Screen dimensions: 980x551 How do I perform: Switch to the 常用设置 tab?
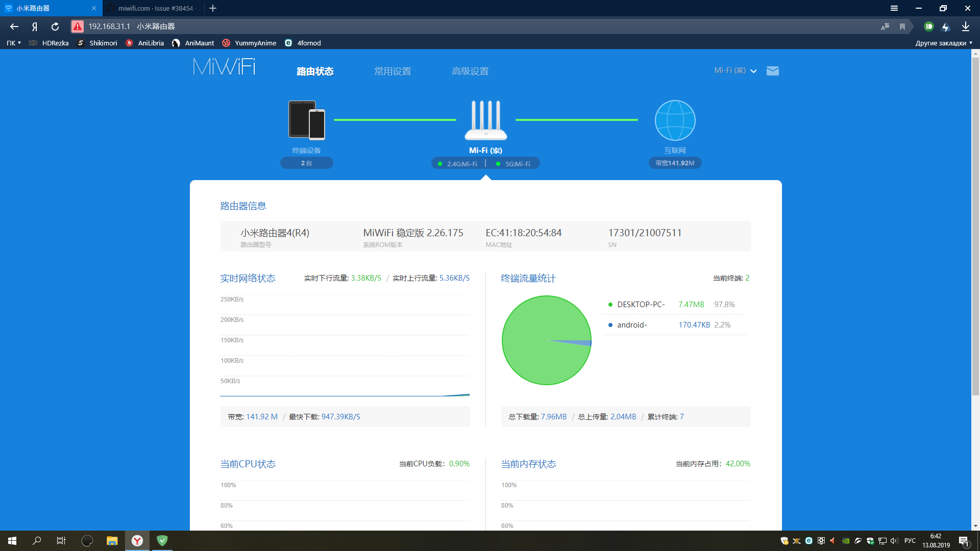pyautogui.click(x=393, y=71)
